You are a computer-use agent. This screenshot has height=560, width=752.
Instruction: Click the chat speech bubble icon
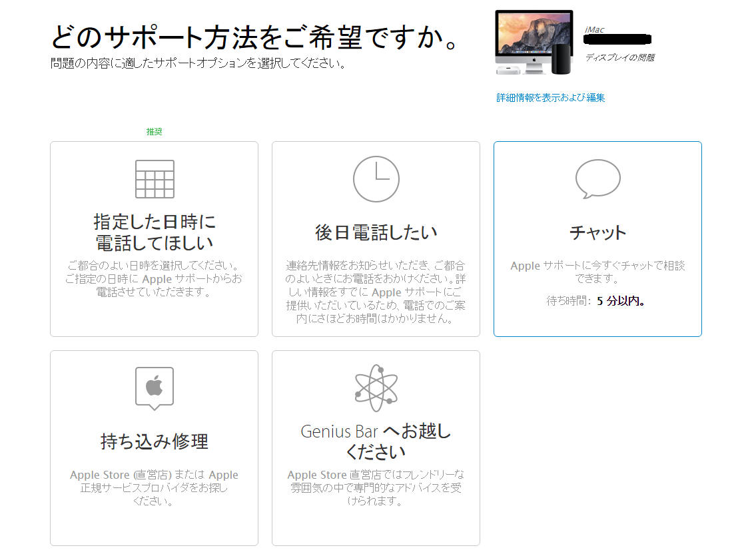click(597, 179)
